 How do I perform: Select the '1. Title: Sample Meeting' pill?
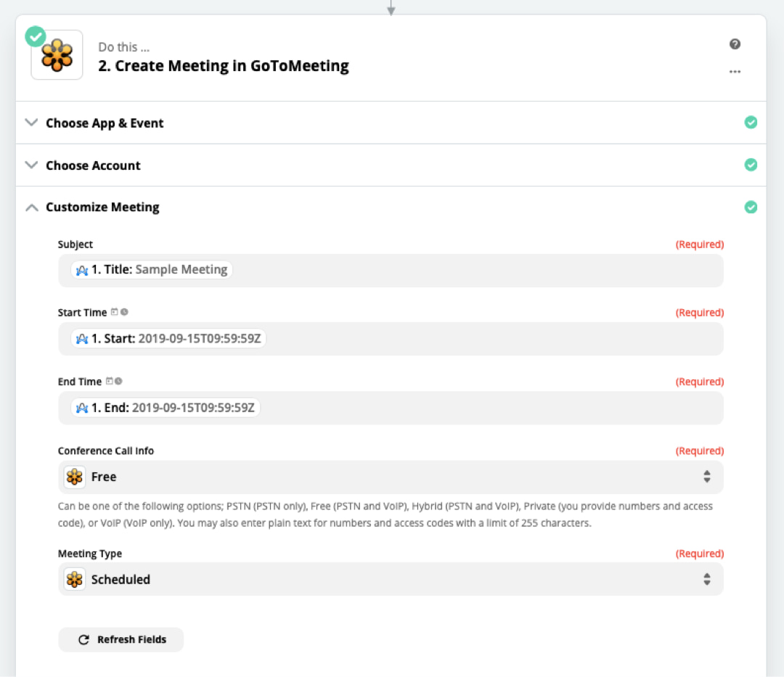[x=152, y=270]
